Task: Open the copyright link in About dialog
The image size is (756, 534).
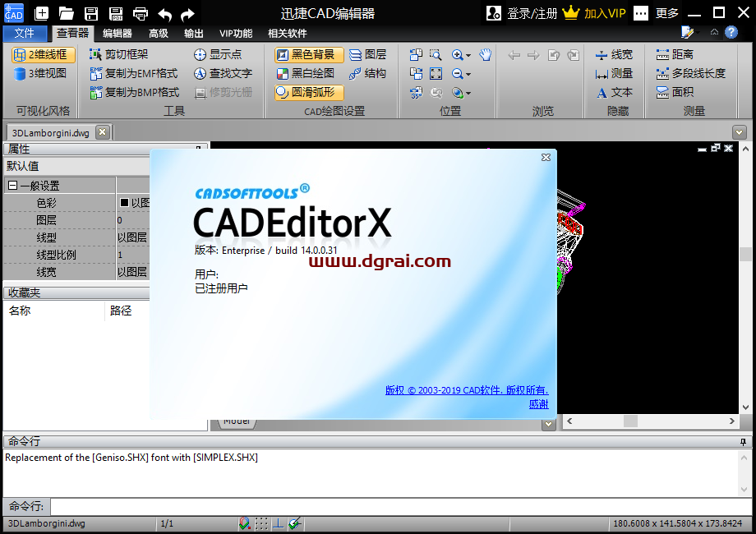Action: [467, 390]
